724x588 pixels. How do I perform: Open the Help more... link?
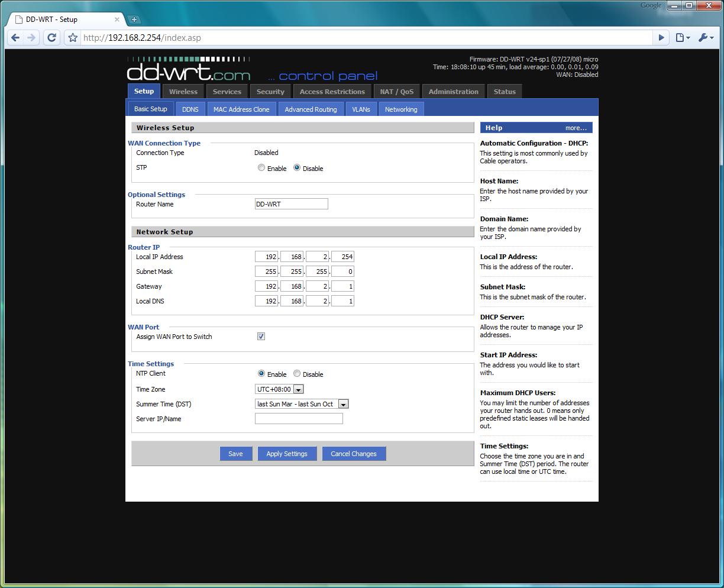tap(576, 128)
